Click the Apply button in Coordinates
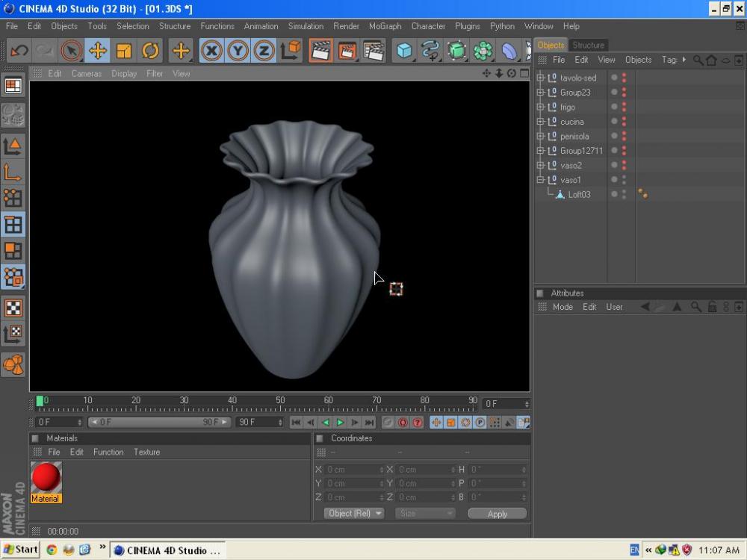 pos(497,513)
